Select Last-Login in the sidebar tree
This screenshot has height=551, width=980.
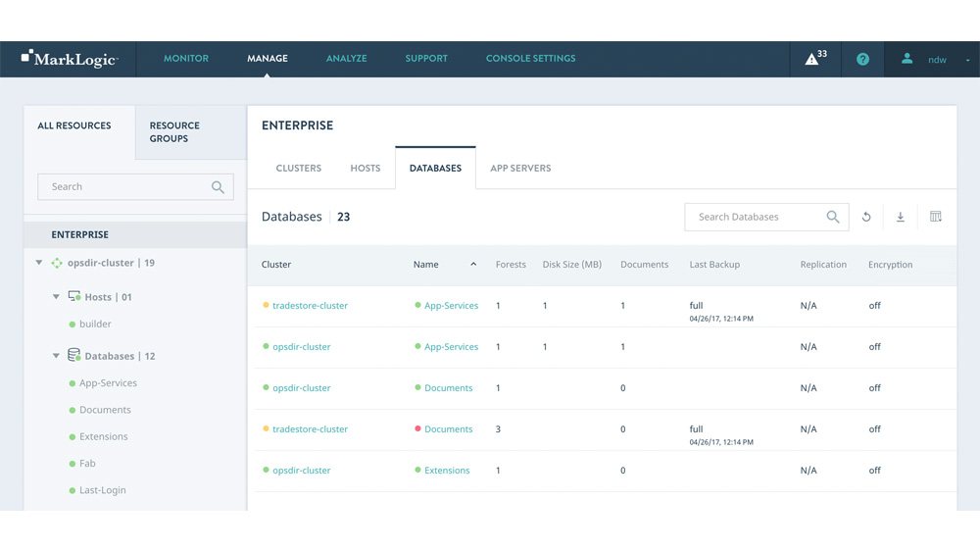click(103, 490)
